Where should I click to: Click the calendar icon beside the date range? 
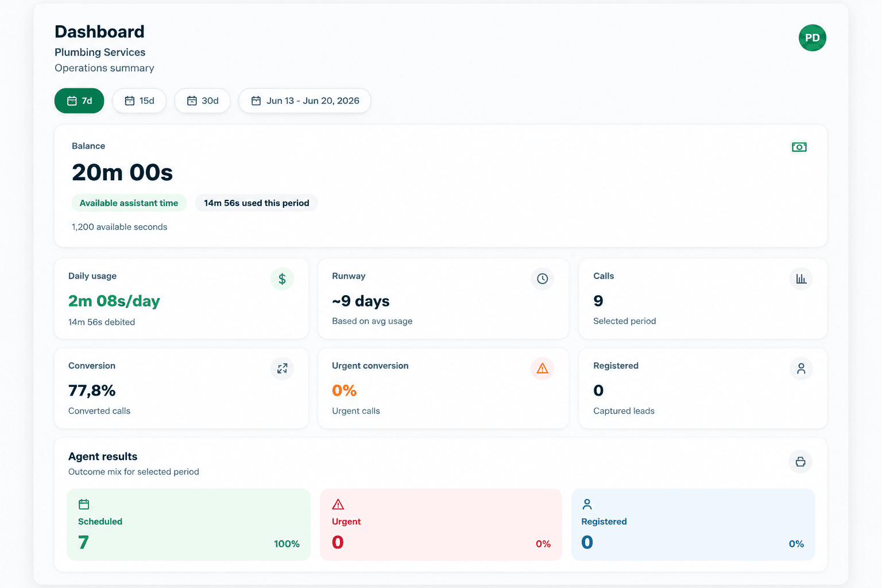(x=256, y=101)
